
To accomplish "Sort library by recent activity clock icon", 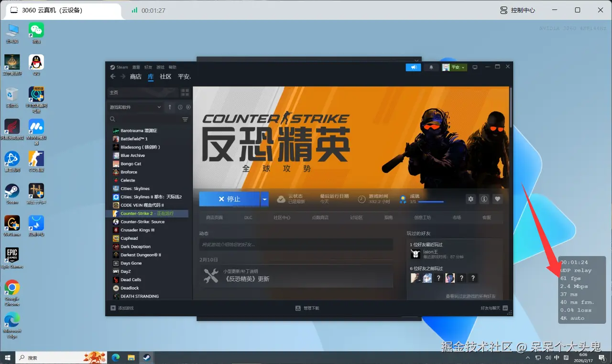I will 180,107.
